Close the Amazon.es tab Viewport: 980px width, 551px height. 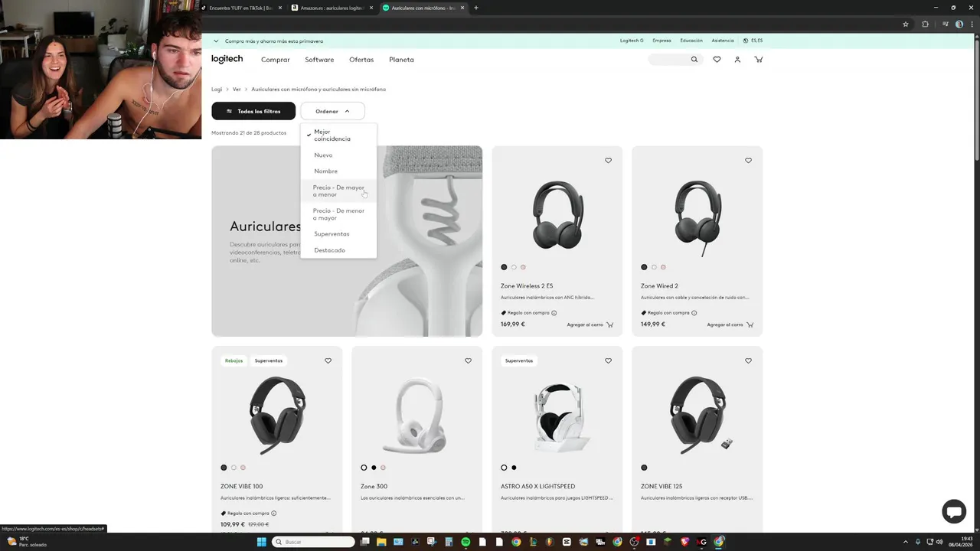coord(372,8)
